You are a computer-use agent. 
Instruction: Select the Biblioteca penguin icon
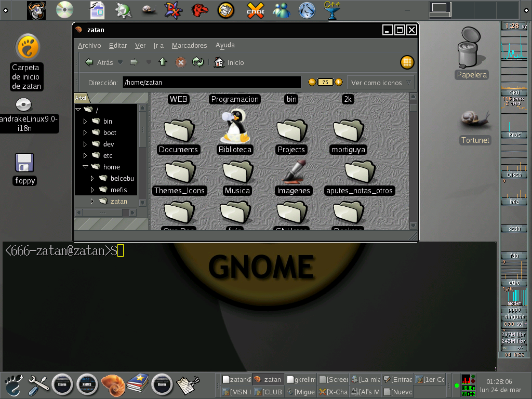coord(235,126)
